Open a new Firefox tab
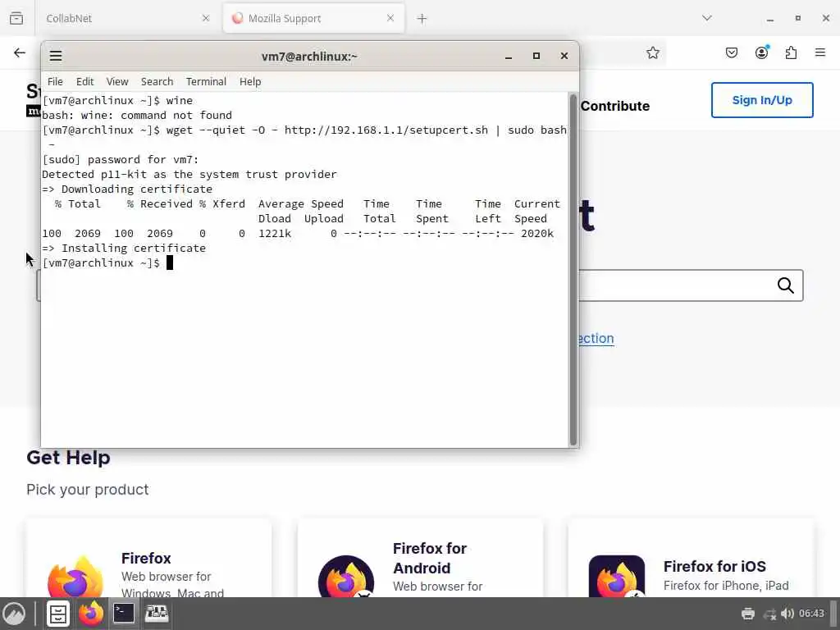 pos(422,19)
